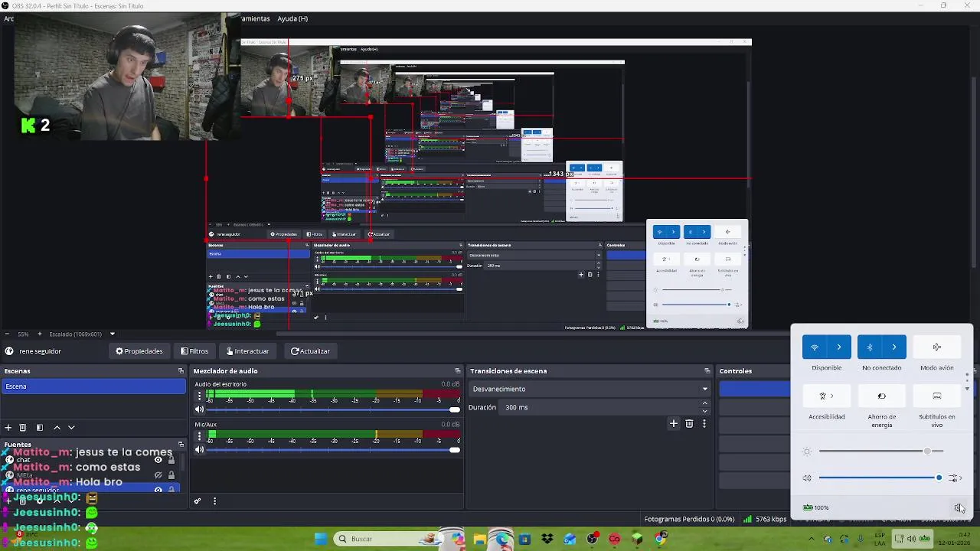The height and width of the screenshot is (551, 980).
Task: Open transition properties three-dot menu
Action: click(704, 423)
